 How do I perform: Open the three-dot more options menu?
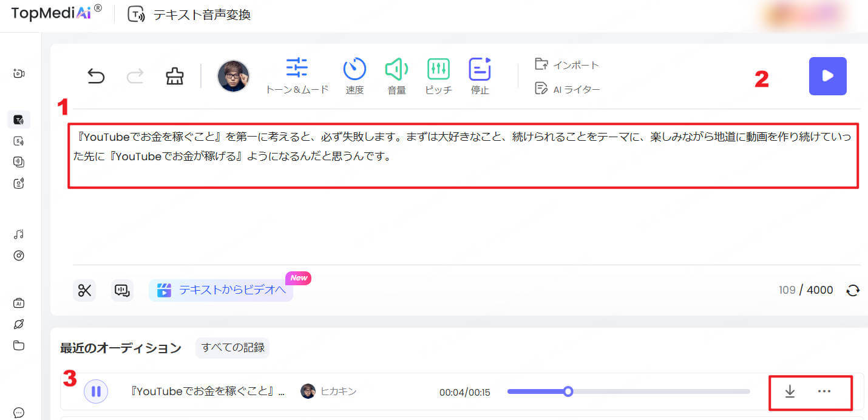(824, 391)
